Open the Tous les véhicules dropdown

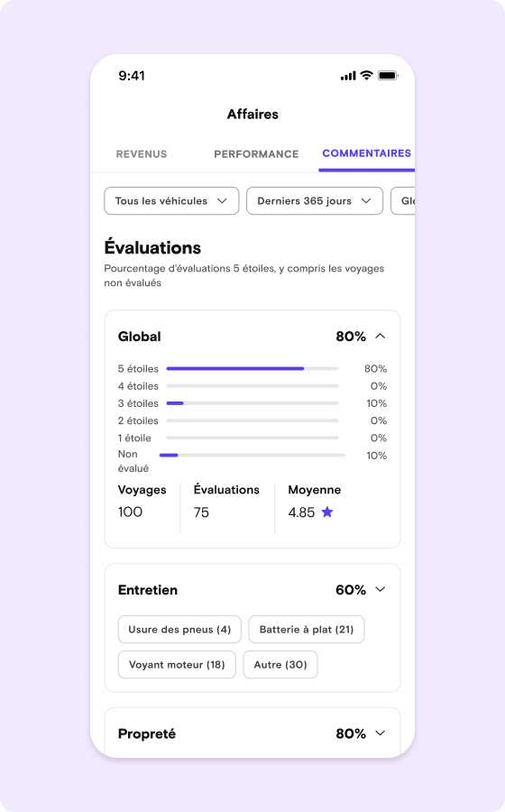point(171,201)
